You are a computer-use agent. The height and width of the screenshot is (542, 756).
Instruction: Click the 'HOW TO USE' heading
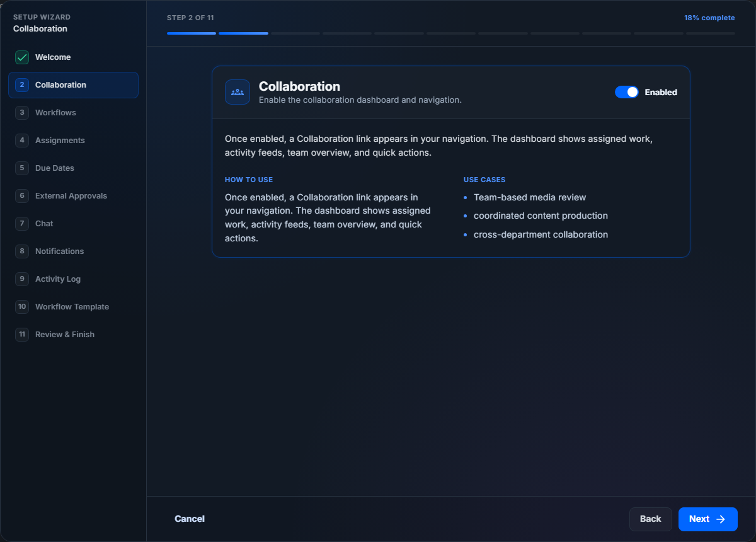point(249,180)
